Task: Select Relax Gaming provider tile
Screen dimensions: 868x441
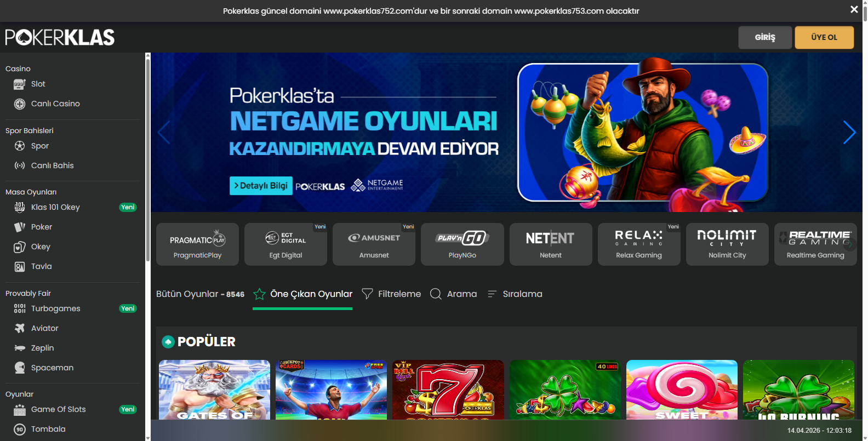Action: [639, 244]
